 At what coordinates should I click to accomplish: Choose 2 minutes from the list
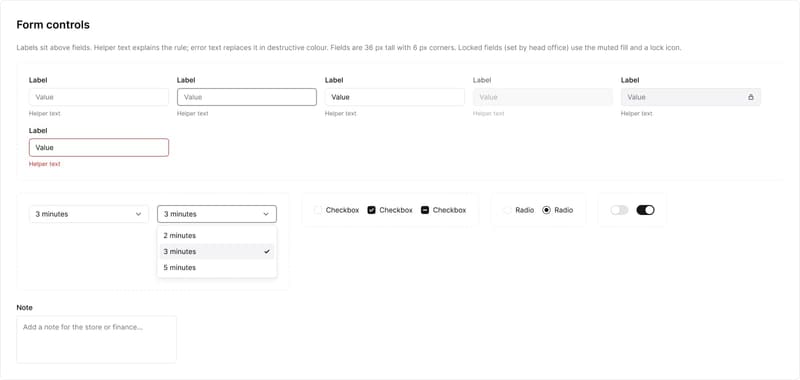[x=217, y=236]
